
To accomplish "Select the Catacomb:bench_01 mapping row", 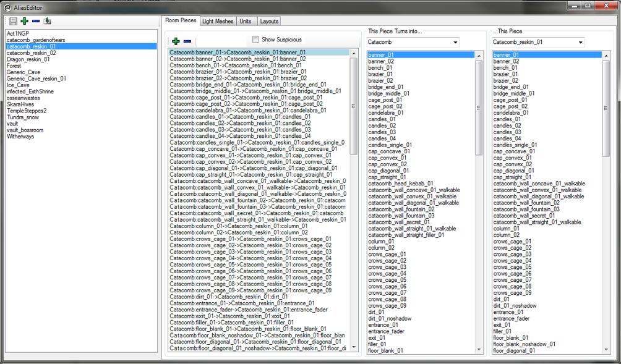I will [x=259, y=66].
